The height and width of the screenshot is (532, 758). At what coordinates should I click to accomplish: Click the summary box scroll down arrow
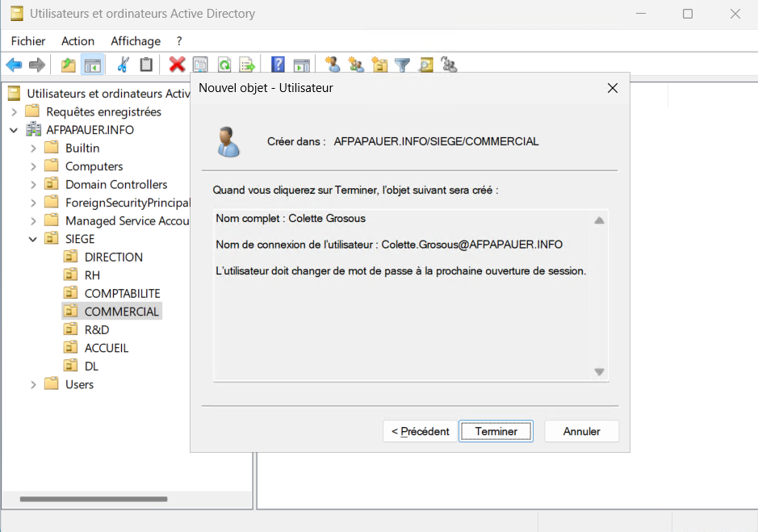[599, 372]
